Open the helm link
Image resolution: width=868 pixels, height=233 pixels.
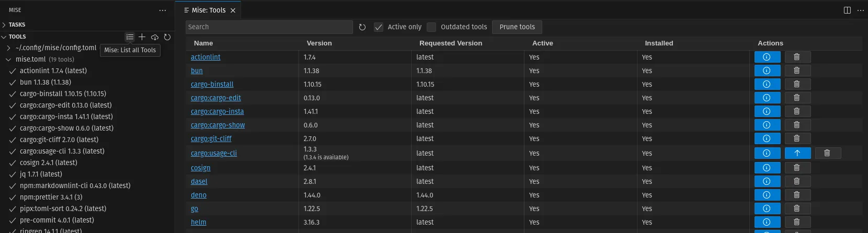point(199,222)
